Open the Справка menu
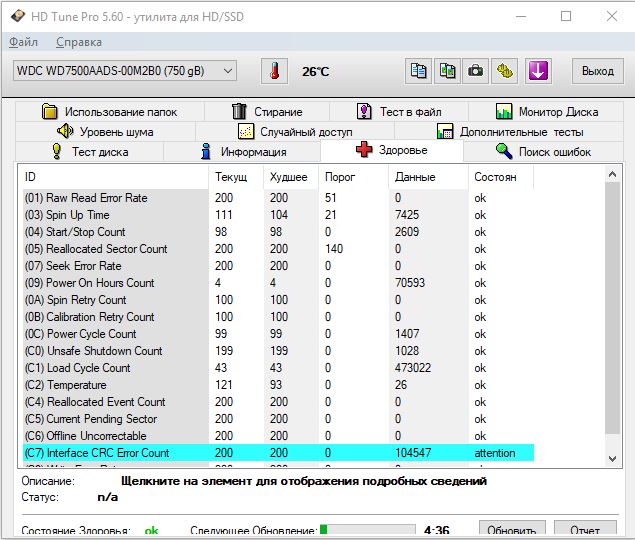 point(79,42)
